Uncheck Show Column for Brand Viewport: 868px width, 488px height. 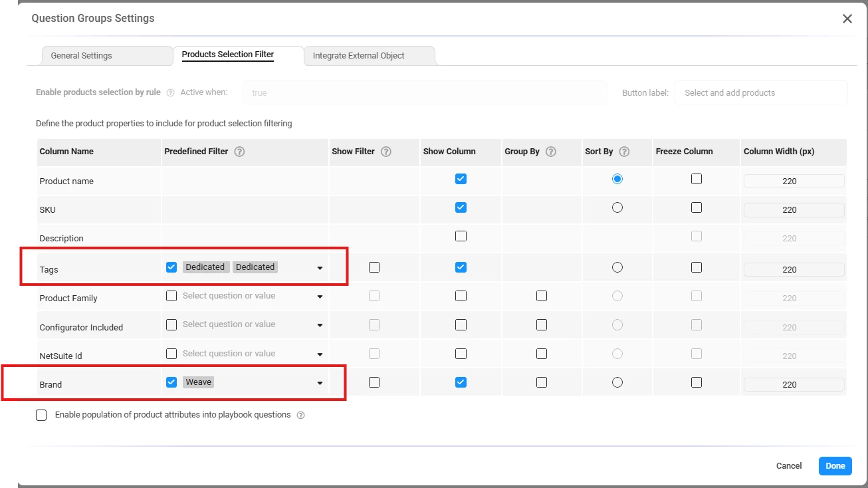[x=461, y=382]
